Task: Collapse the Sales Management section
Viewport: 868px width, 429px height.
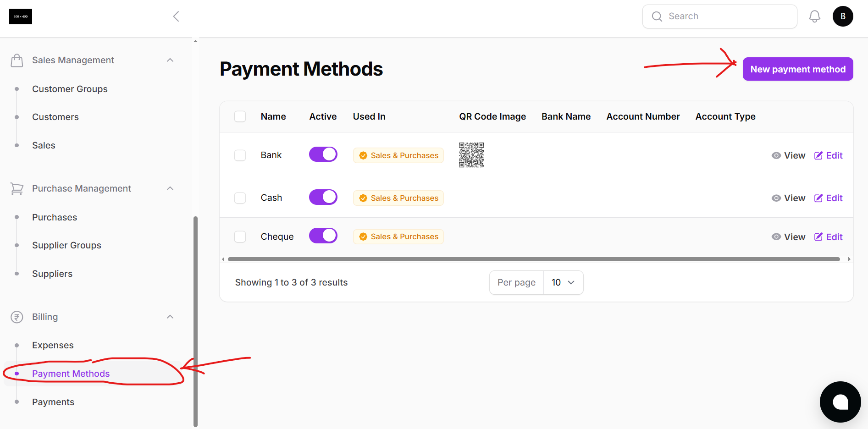Action: click(170, 60)
